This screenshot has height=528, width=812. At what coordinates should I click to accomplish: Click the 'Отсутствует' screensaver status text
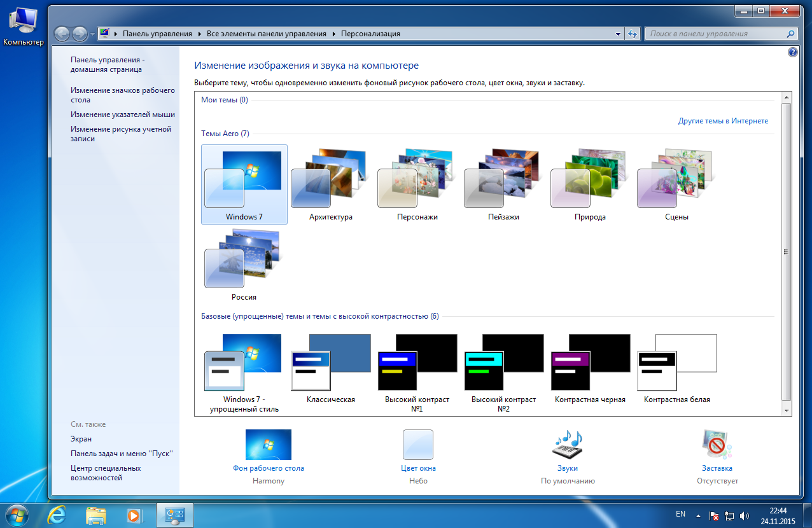(x=717, y=481)
